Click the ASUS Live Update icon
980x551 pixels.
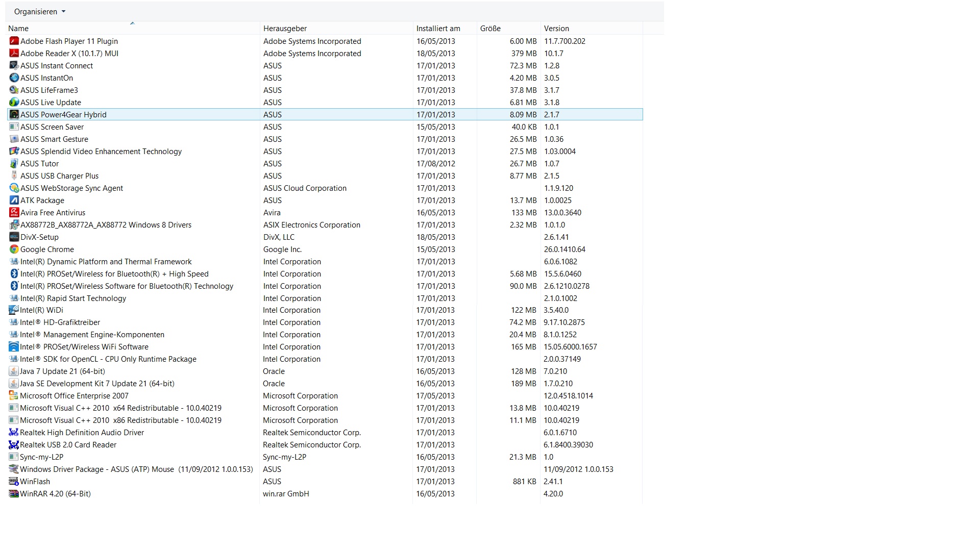click(x=14, y=102)
